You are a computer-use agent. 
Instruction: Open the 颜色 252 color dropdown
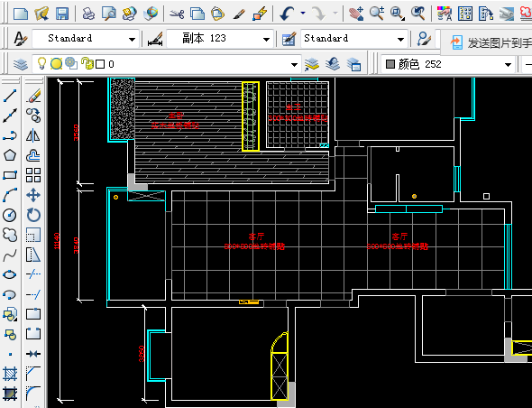[447, 64]
